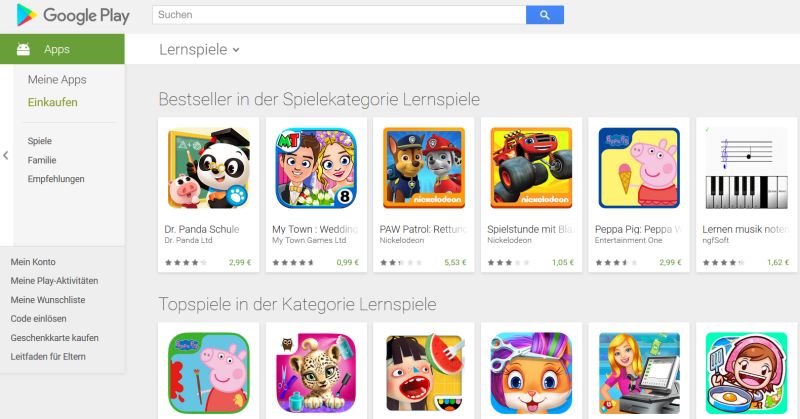The height and width of the screenshot is (419, 800).
Task: Open the Spiele sidebar link
Action: point(40,141)
